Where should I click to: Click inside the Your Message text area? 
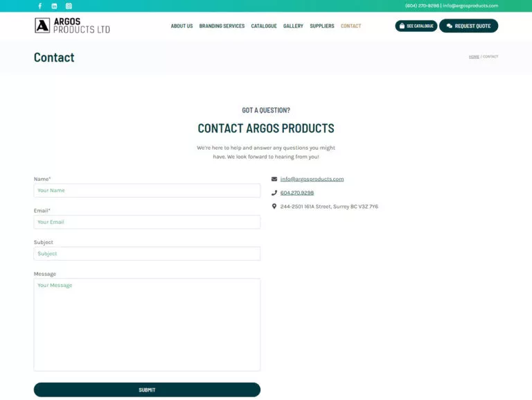click(x=147, y=324)
